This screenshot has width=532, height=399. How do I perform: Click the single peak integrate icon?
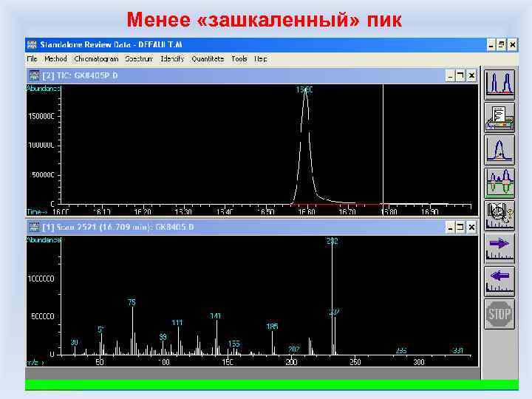click(x=499, y=150)
